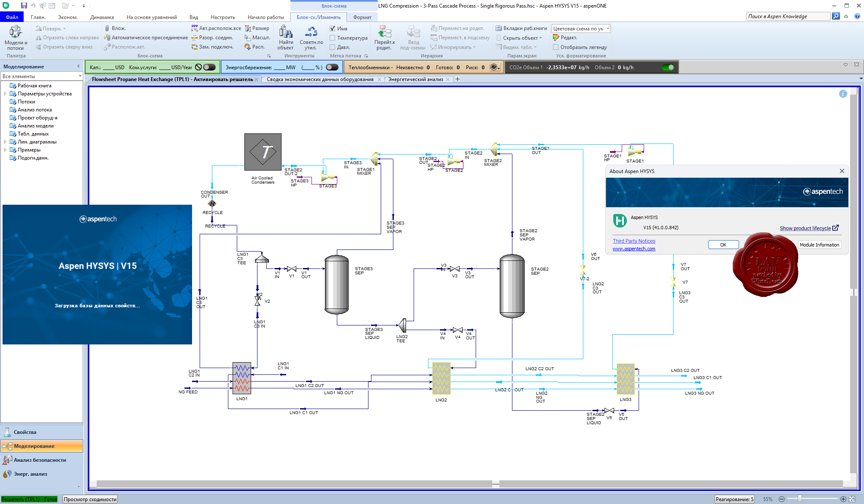Click Auto-position all (Авт.располож.все)

(216, 28)
